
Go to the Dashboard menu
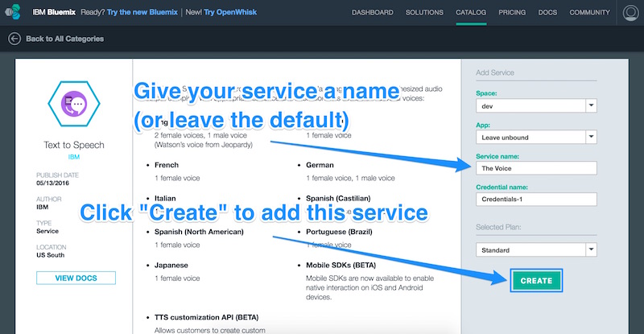pyautogui.click(x=372, y=13)
